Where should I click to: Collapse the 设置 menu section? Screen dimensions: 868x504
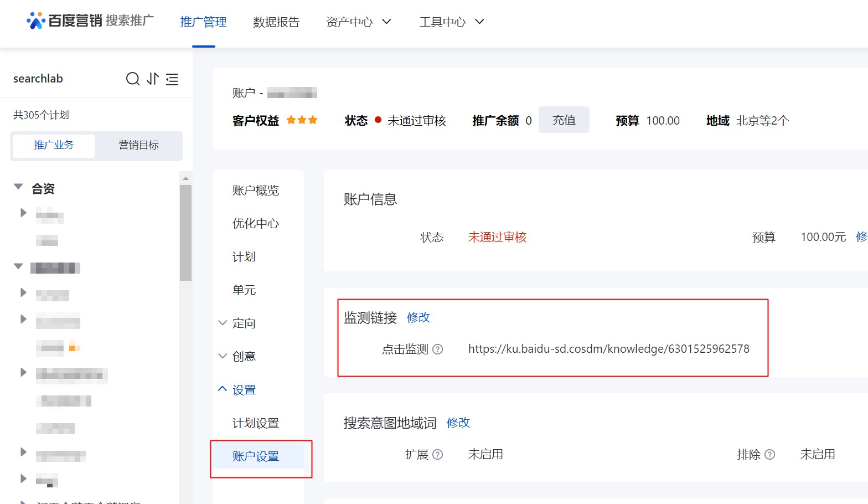click(x=223, y=389)
